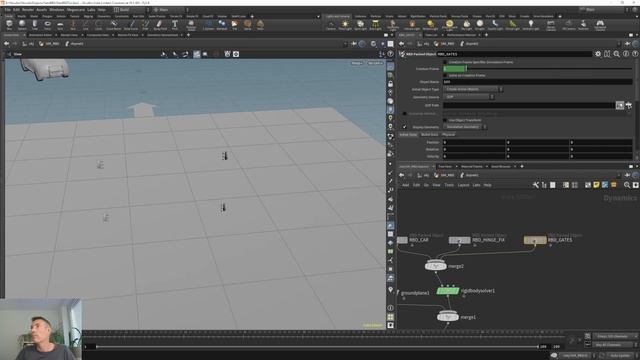Select the Ambient Light shelf tool

(x=531, y=25)
